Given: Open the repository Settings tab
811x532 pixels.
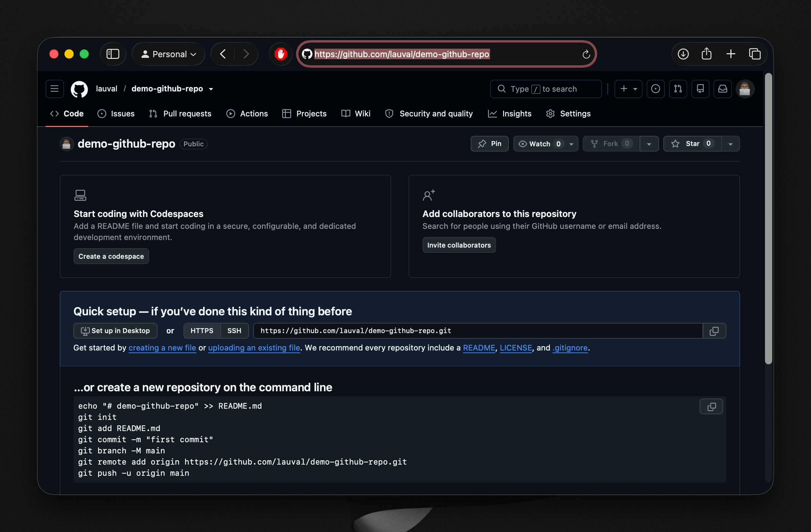Looking at the screenshot, I should 568,114.
